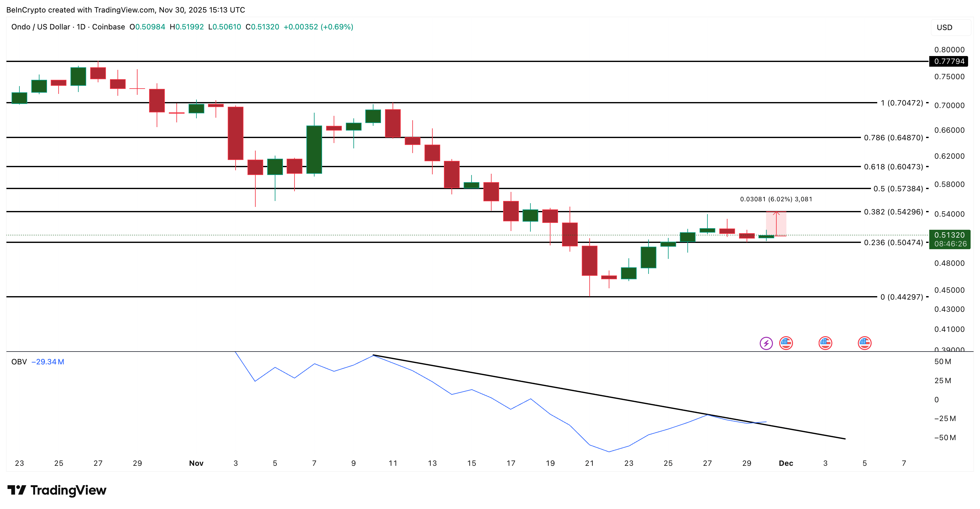Screen dimensions: 980x509
Task: Click the second US flag economic event marker
Action: (826, 343)
